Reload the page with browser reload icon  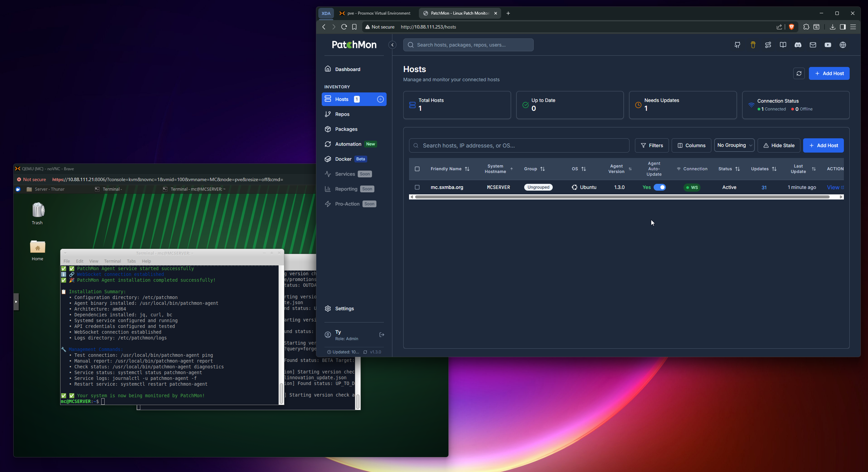(x=344, y=27)
